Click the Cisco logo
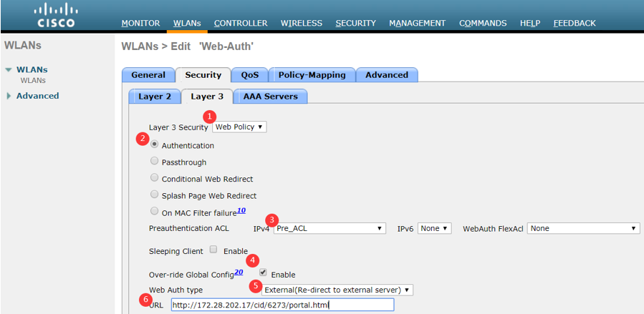Viewport: 644px width, 314px height. (x=54, y=14)
